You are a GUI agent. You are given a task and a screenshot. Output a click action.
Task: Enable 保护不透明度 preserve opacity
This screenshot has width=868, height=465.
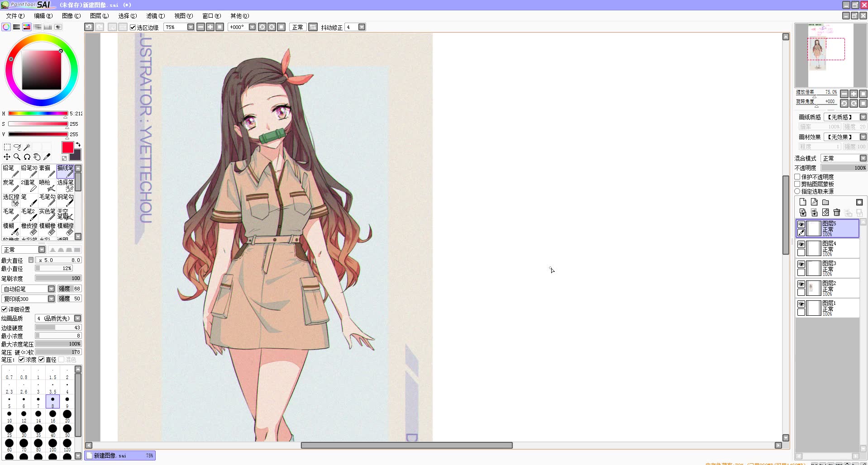click(797, 177)
